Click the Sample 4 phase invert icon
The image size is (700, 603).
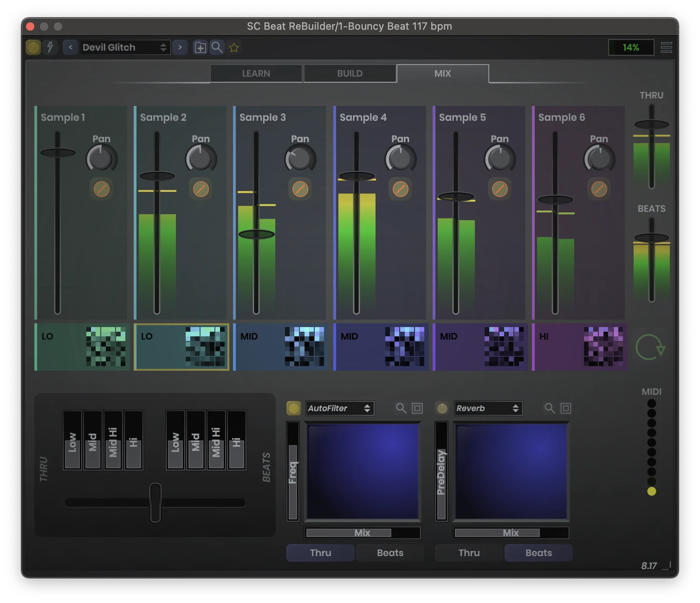(x=400, y=189)
